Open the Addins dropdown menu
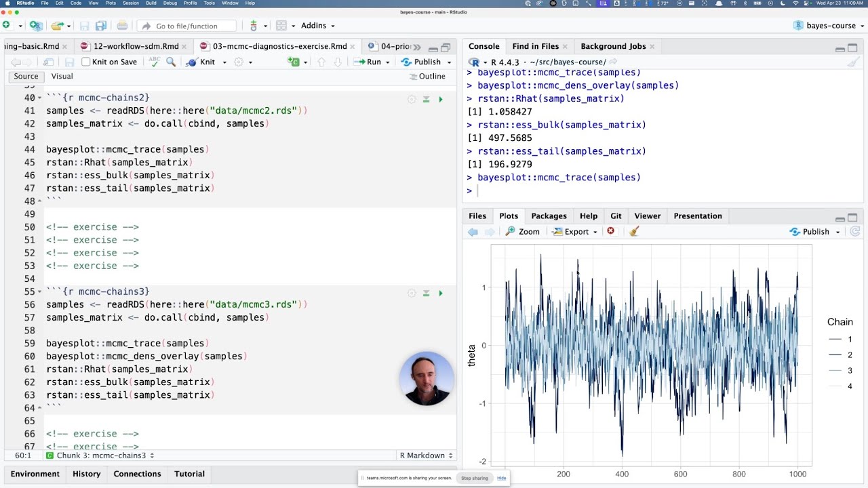Viewport: 868px width, 488px height. tap(317, 26)
